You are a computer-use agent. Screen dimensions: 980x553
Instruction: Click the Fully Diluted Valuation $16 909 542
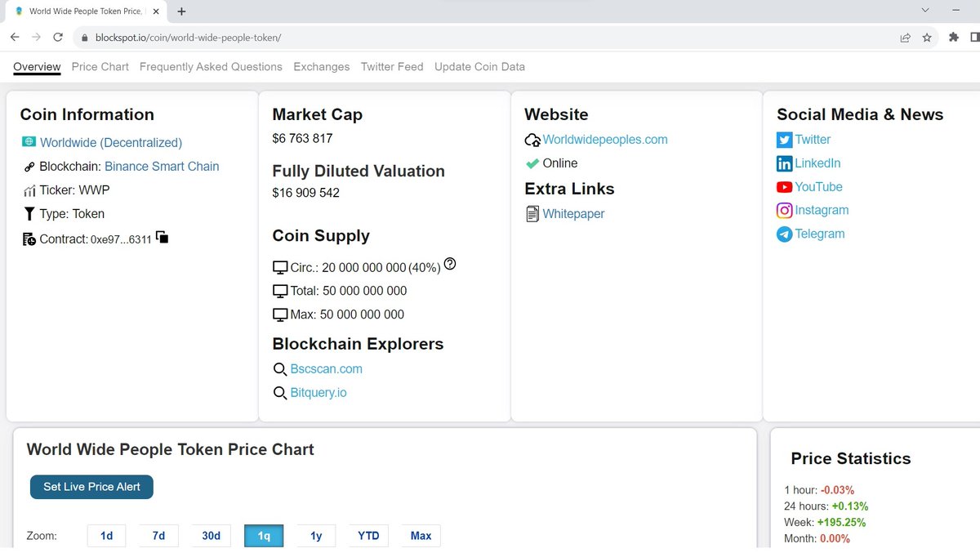click(305, 194)
